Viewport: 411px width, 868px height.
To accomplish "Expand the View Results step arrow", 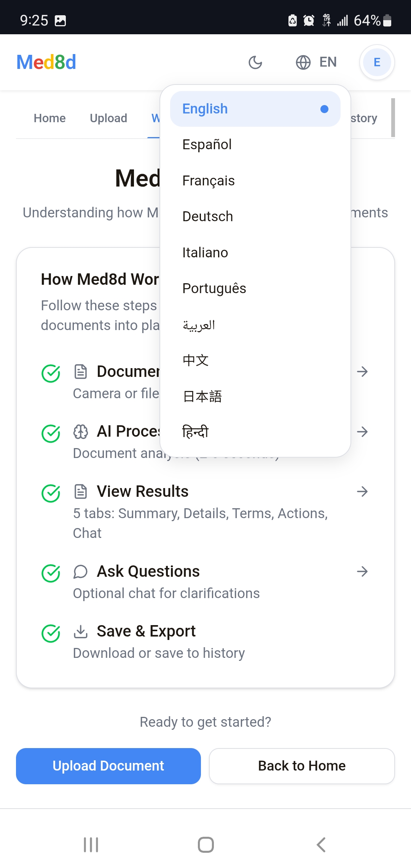I will click(362, 491).
